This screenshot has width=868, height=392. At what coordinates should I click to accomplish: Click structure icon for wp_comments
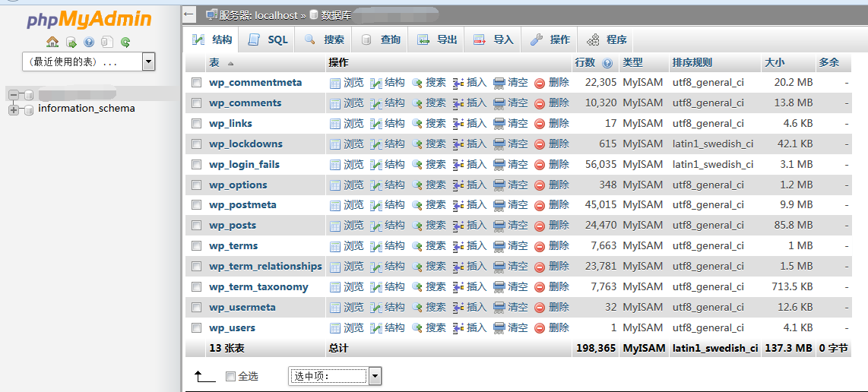[x=376, y=103]
